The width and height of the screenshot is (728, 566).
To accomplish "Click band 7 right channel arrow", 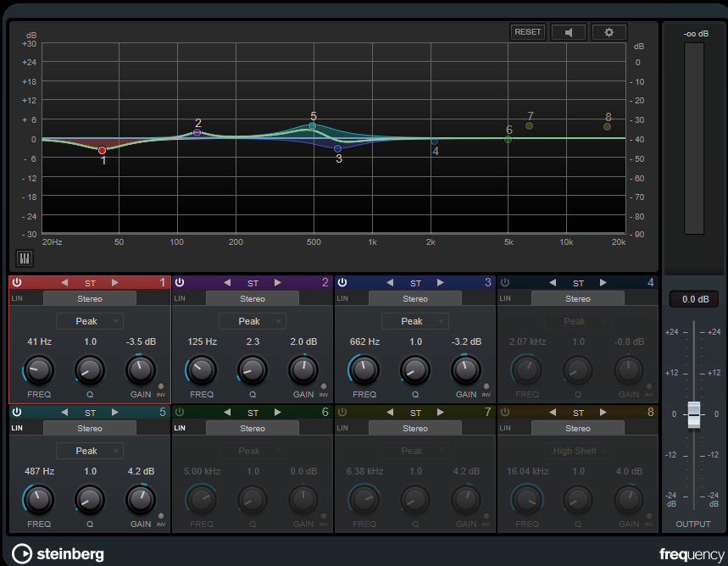I will pyautogui.click(x=440, y=413).
